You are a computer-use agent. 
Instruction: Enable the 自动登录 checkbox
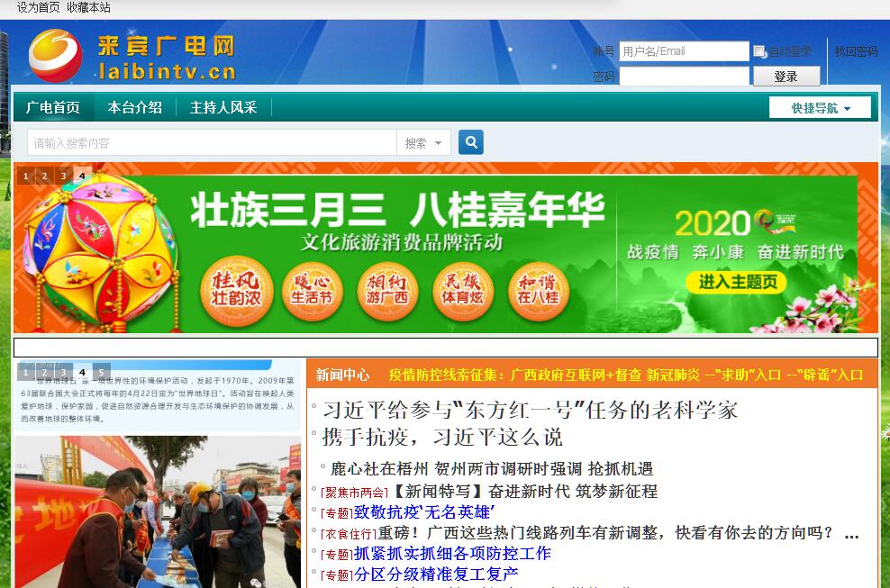(x=759, y=51)
